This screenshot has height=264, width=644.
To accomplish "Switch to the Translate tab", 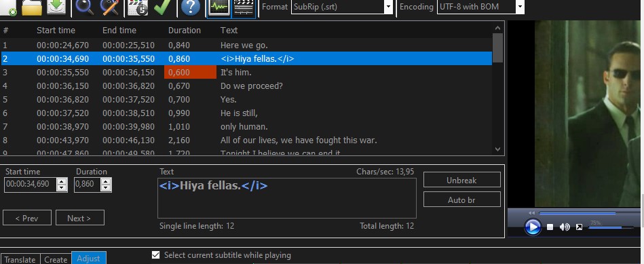I will [x=20, y=259].
